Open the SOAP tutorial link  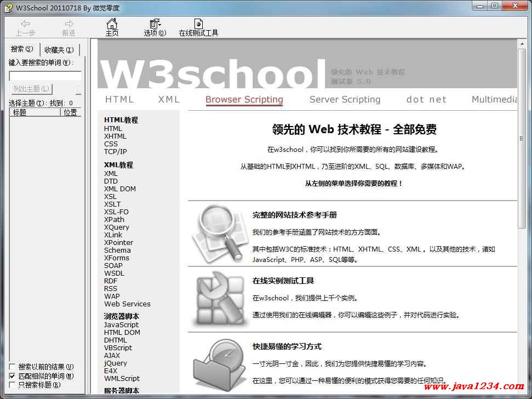click(113, 266)
